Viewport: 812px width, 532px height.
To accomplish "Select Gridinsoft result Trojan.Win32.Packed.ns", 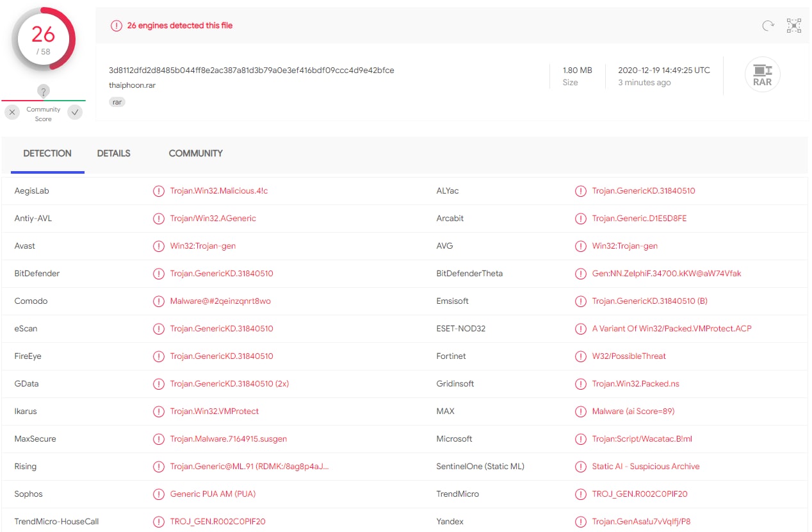I will point(636,384).
